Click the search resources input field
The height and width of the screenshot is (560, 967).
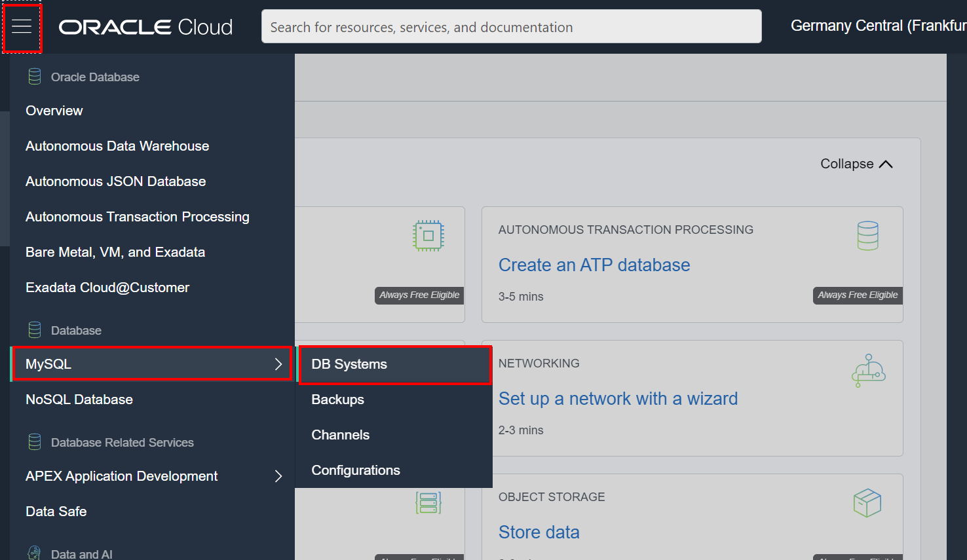511,27
